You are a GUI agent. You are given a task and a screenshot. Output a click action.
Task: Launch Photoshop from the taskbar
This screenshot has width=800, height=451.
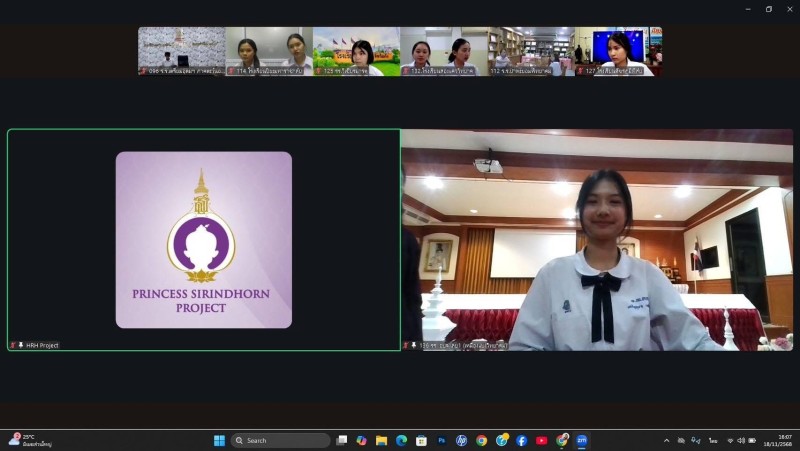pyautogui.click(x=441, y=440)
